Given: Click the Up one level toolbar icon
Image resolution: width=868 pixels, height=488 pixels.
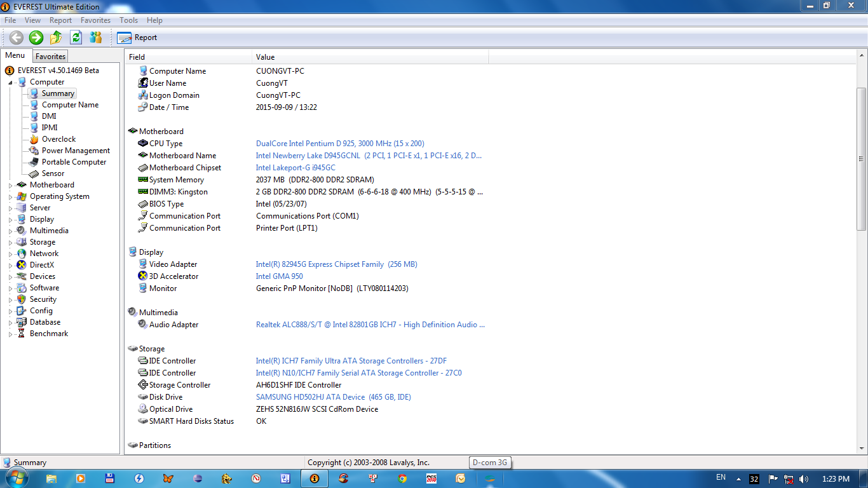Looking at the screenshot, I should click(56, 37).
